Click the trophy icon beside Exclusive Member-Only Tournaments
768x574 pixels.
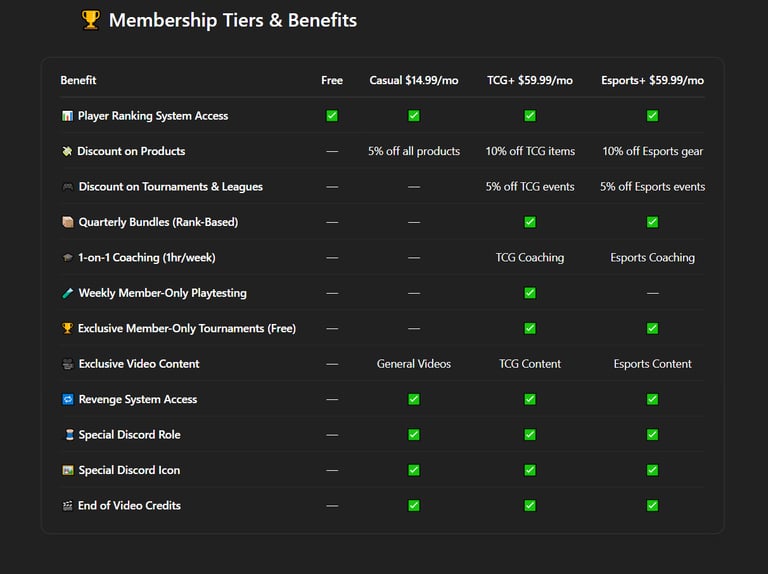pyautogui.click(x=67, y=329)
